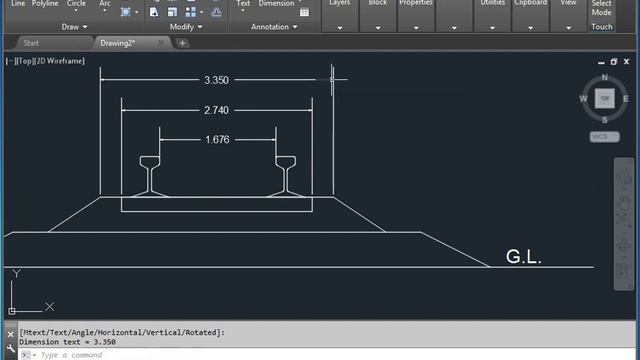Click the Stretch icon in Modify panel
The image size is (640, 360).
click(x=154, y=12)
